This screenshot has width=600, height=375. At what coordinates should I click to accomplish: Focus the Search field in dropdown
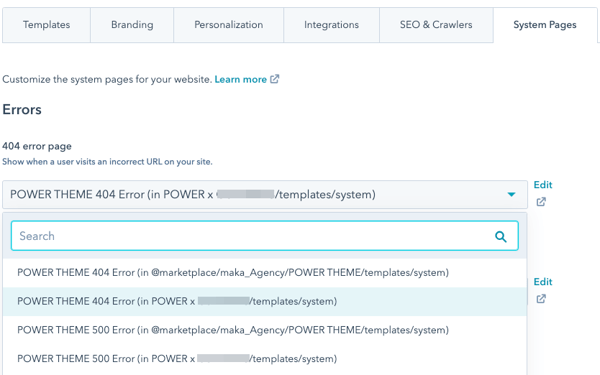(x=265, y=236)
